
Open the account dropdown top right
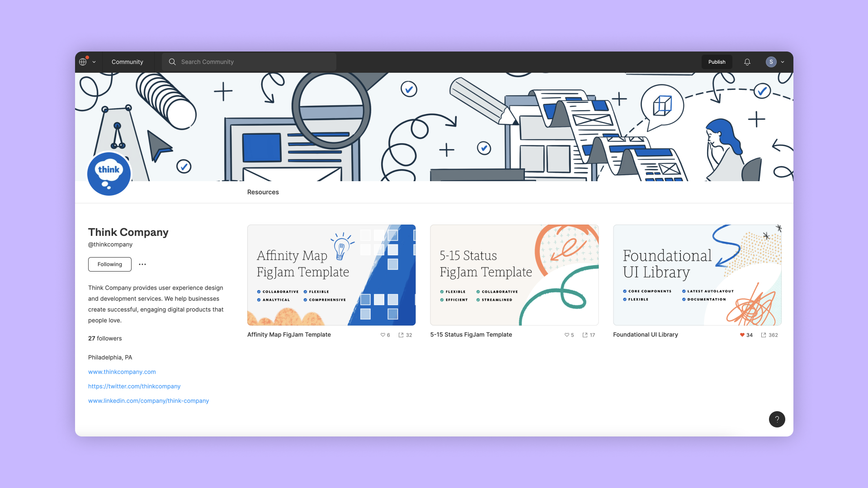tap(782, 61)
